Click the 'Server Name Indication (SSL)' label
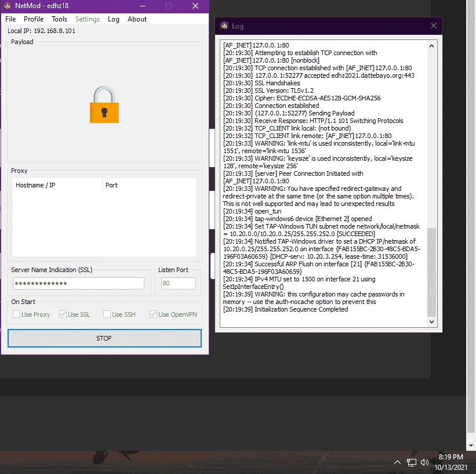Screen dimensions: 476x474 [x=52, y=270]
